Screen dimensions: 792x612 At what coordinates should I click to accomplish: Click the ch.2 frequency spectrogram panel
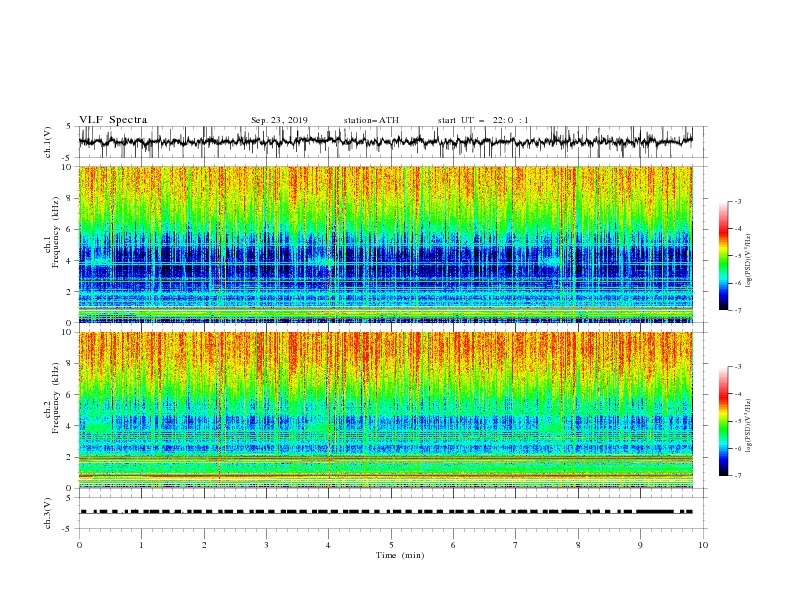click(386, 410)
